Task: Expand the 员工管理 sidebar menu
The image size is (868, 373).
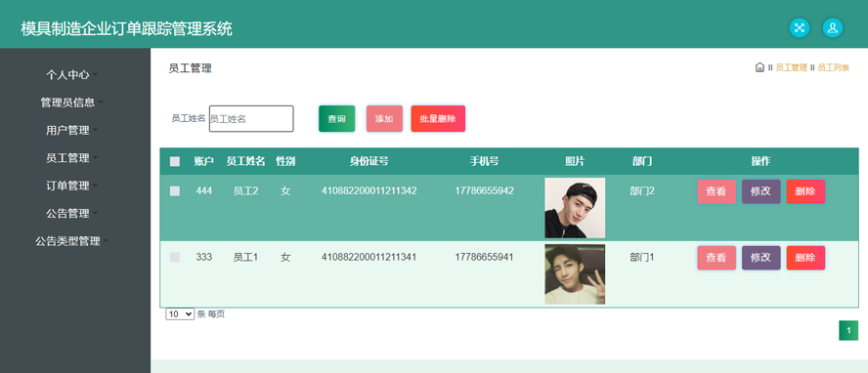Action: [x=72, y=158]
